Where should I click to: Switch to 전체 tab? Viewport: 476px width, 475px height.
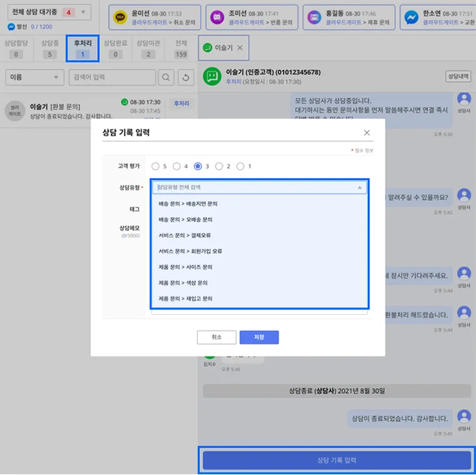click(x=181, y=48)
